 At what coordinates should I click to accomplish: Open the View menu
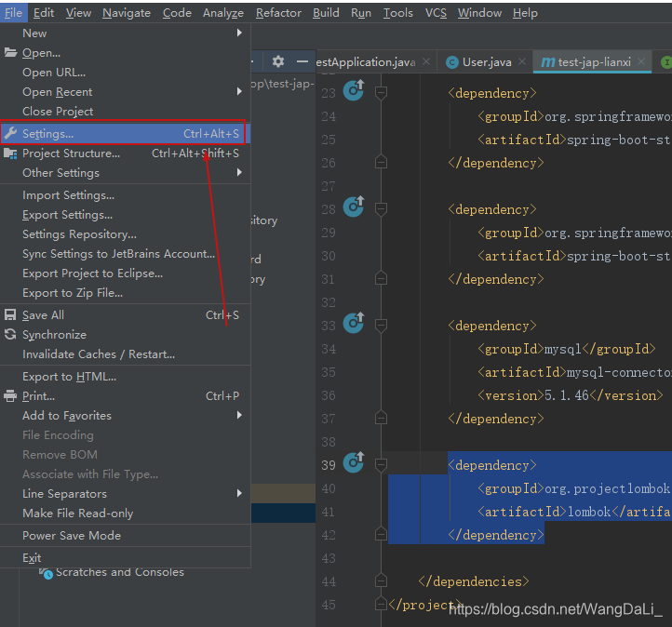(78, 13)
